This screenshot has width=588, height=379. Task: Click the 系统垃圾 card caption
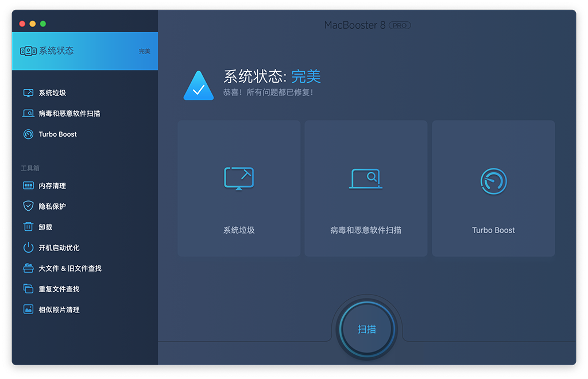click(x=239, y=230)
